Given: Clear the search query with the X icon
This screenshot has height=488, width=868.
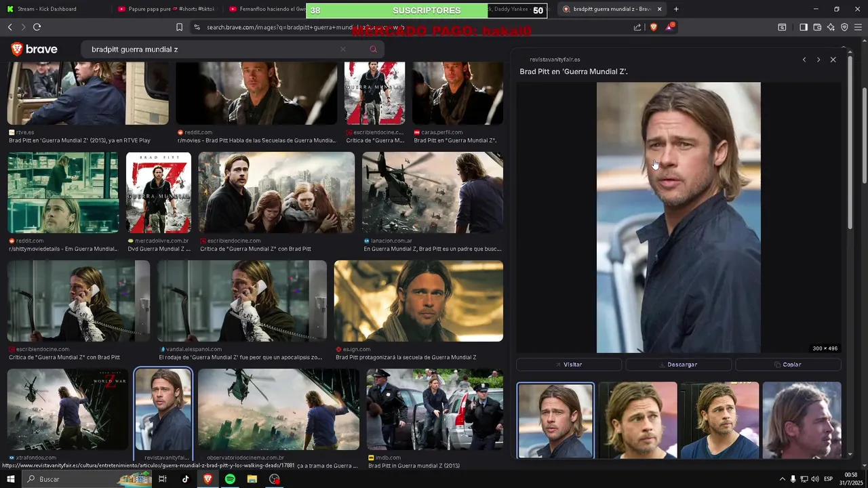Looking at the screenshot, I should pyautogui.click(x=342, y=49).
